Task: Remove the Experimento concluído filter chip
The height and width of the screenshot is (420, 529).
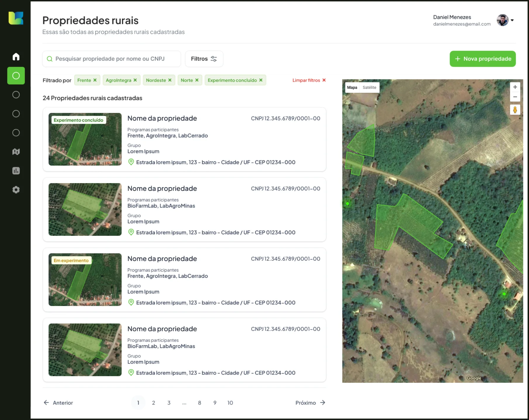Action: tap(261, 80)
